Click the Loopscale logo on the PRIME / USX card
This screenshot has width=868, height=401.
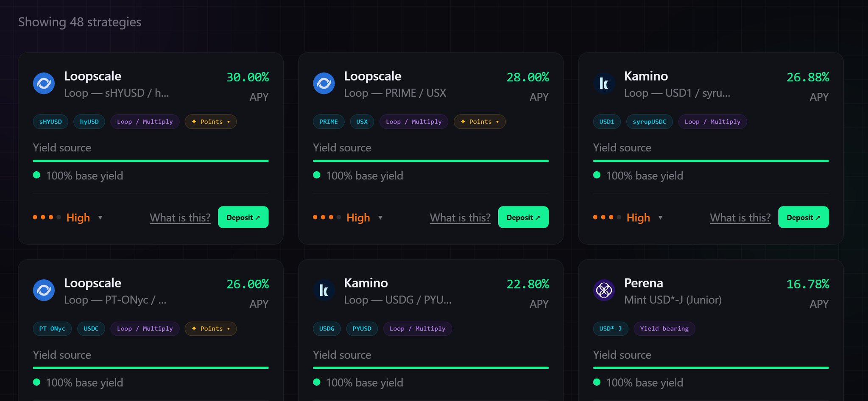(x=324, y=84)
